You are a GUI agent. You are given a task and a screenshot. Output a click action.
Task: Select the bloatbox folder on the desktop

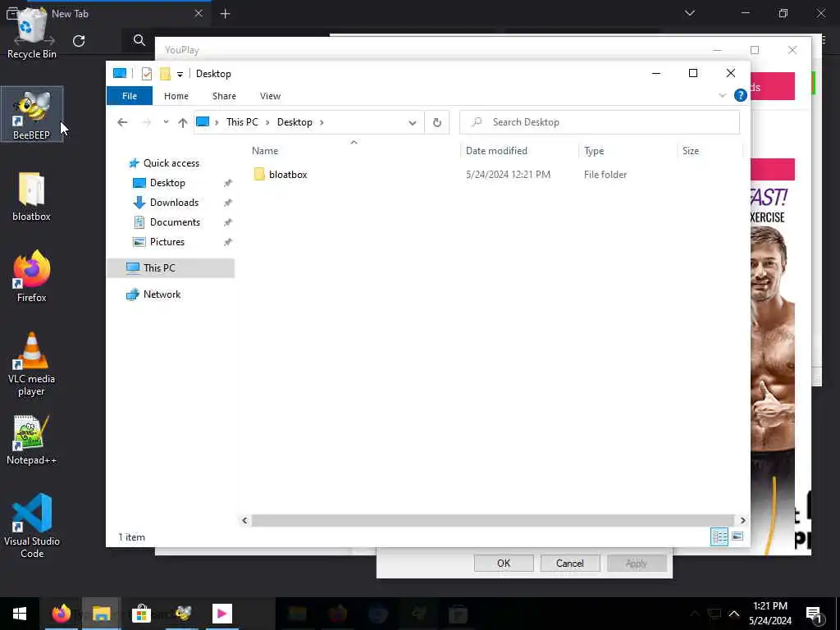tap(31, 197)
